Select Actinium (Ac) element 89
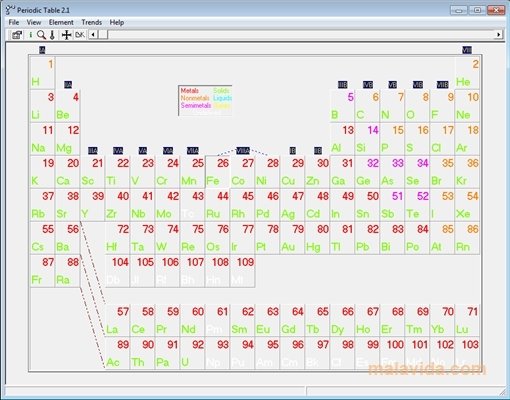 coord(117,353)
